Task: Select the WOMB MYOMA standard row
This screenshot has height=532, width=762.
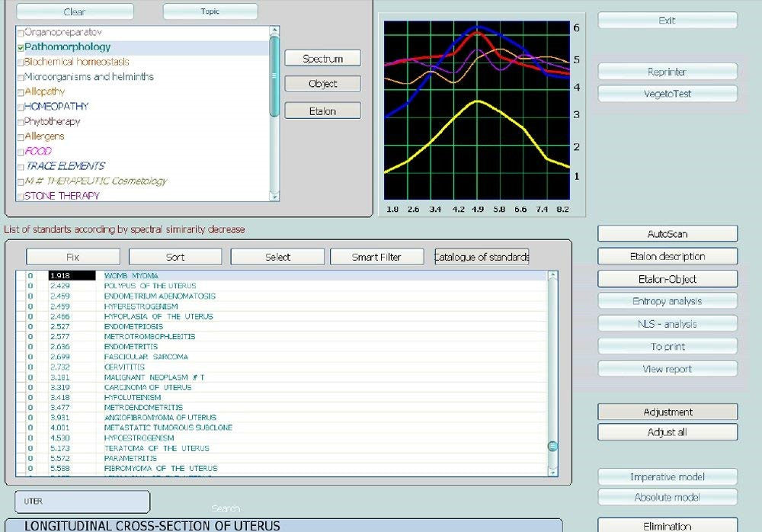Action: (190, 276)
